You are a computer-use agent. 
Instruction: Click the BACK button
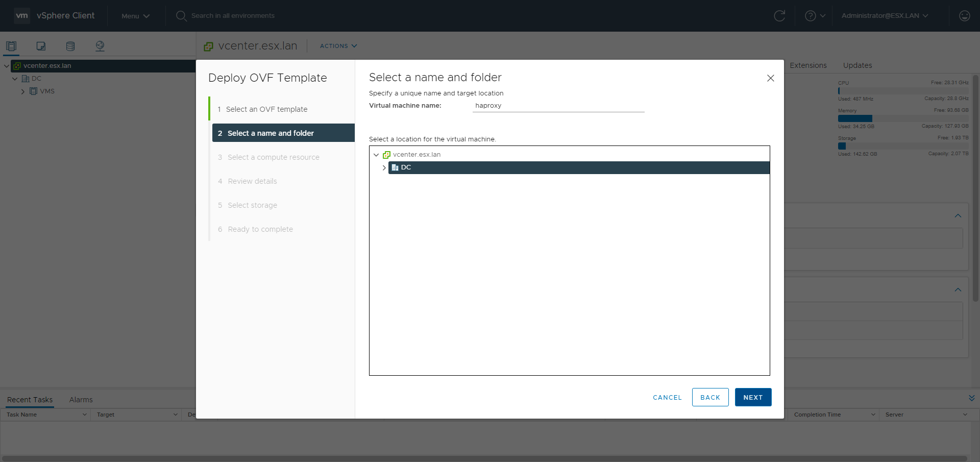[x=710, y=397]
